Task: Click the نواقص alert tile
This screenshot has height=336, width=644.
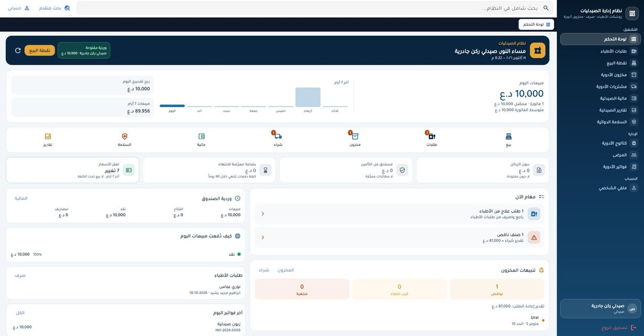Action: [497, 289]
